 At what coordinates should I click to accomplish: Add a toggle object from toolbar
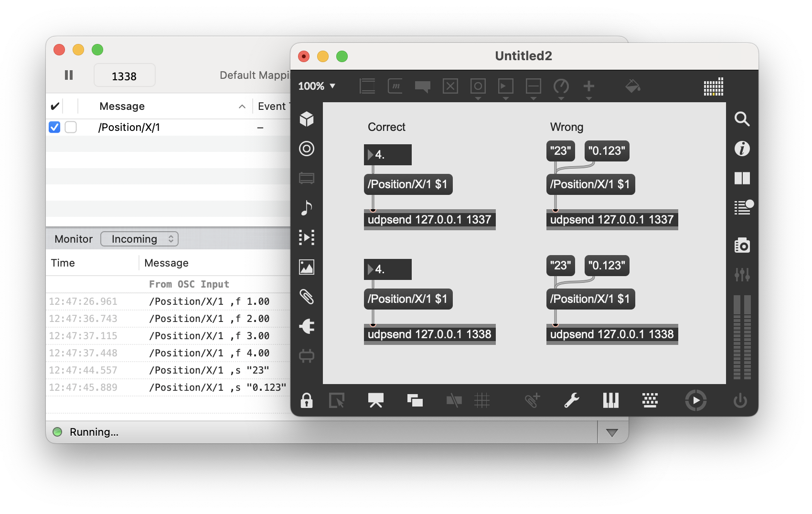point(450,86)
